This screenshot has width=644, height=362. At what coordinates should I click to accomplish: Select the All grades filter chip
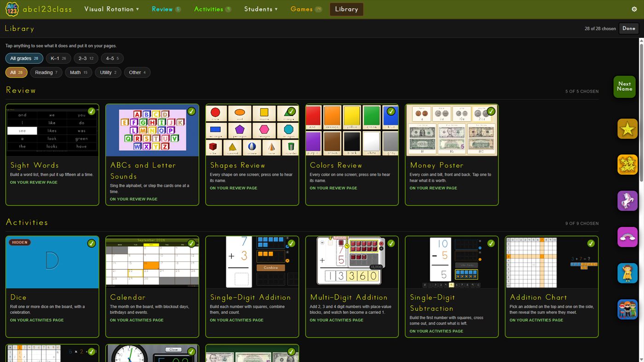24,58
